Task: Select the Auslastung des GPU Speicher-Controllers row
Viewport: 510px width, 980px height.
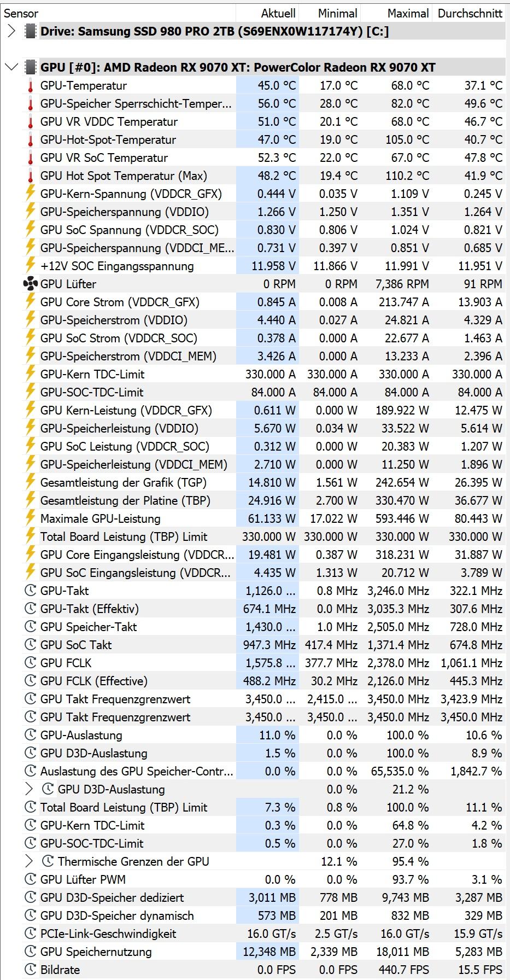Action: (x=264, y=772)
